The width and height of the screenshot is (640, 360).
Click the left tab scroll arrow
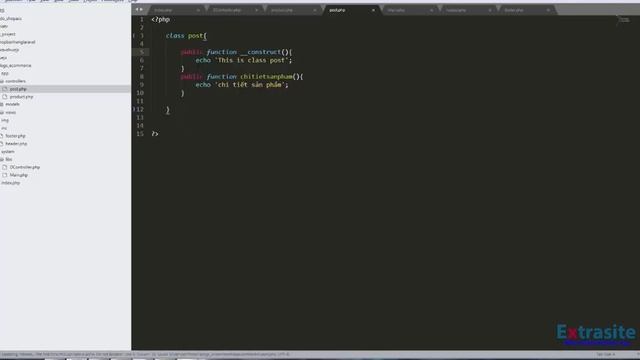pos(137,9)
